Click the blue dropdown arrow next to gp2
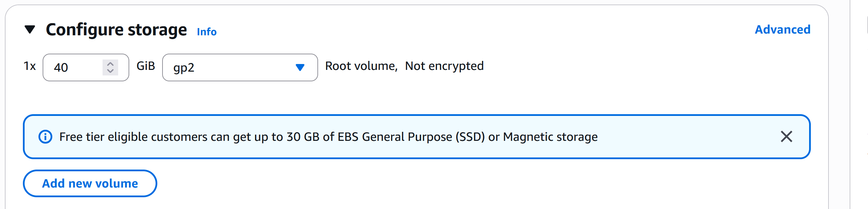Image resolution: width=868 pixels, height=209 pixels. coord(300,67)
